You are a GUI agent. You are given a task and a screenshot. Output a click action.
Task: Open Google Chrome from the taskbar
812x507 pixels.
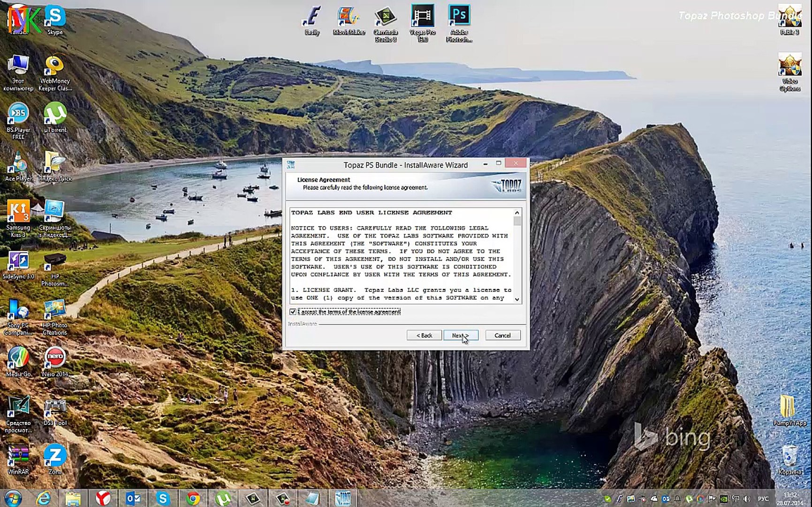click(x=192, y=498)
